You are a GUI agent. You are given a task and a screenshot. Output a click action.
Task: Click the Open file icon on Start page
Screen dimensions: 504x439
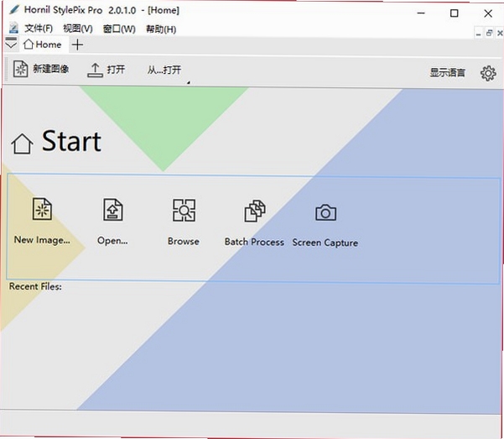click(113, 210)
